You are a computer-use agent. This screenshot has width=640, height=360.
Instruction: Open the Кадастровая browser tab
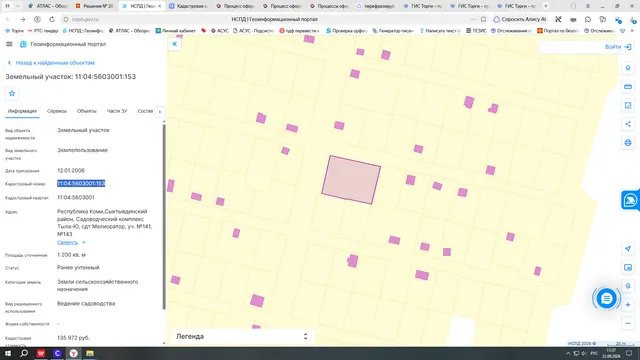coord(189,6)
